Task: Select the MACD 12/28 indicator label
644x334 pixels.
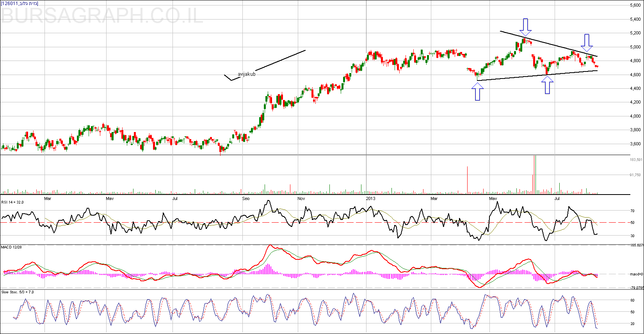Action: (x=11, y=247)
